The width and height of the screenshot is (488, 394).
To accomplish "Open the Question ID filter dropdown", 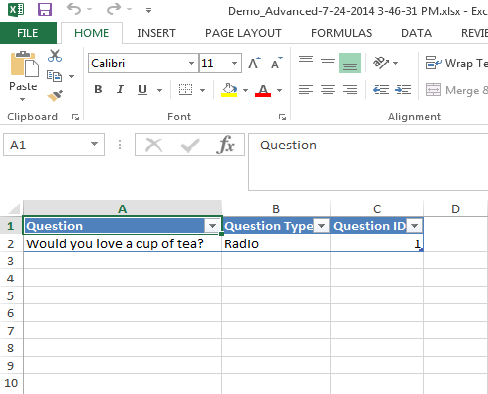I will click(x=415, y=226).
